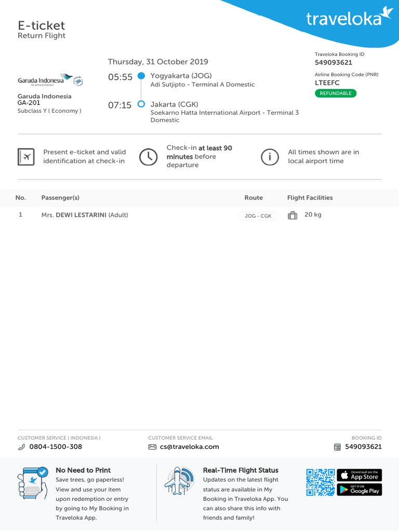Click Present e-ticket and valid identification text
This screenshot has width=399, height=532.
[85, 156]
